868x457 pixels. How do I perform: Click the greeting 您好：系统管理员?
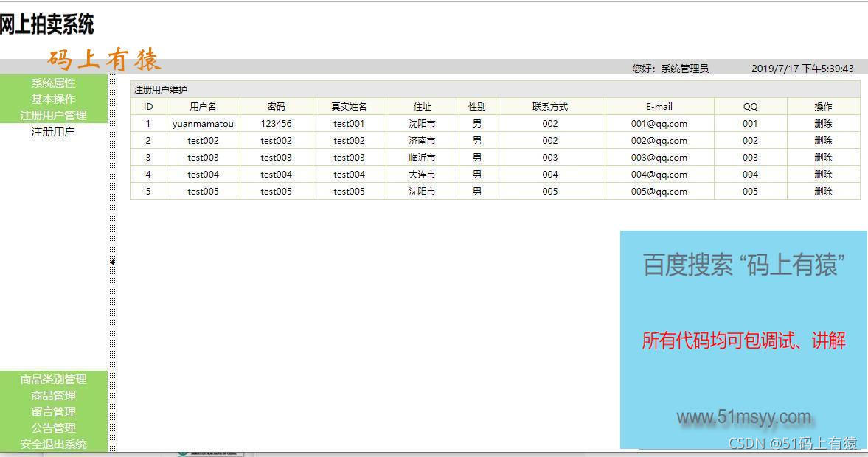coord(670,69)
